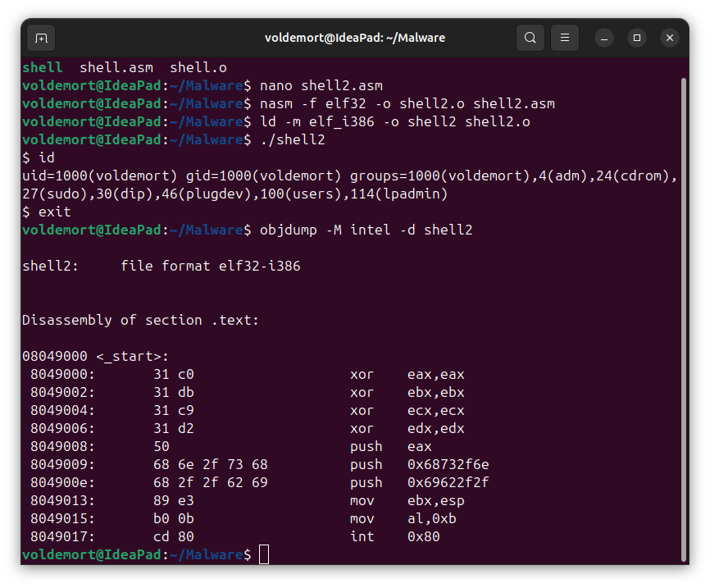Click the '$ exit' command

[47, 212]
